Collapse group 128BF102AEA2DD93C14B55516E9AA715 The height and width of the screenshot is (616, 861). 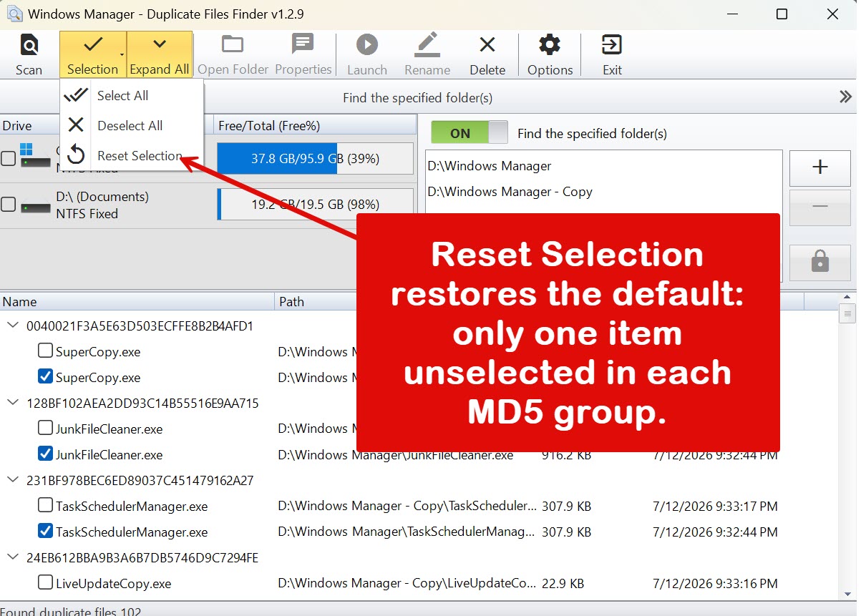pyautogui.click(x=13, y=404)
